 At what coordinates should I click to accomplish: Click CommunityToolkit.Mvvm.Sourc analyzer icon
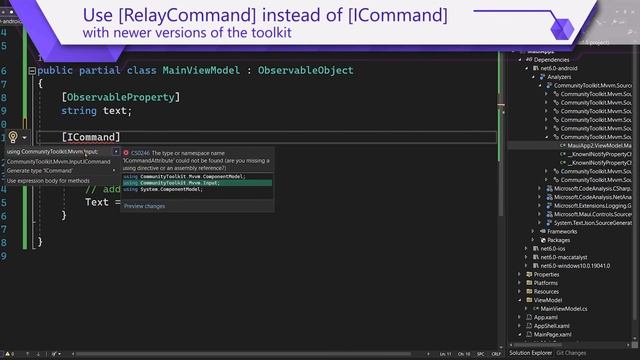549,86
